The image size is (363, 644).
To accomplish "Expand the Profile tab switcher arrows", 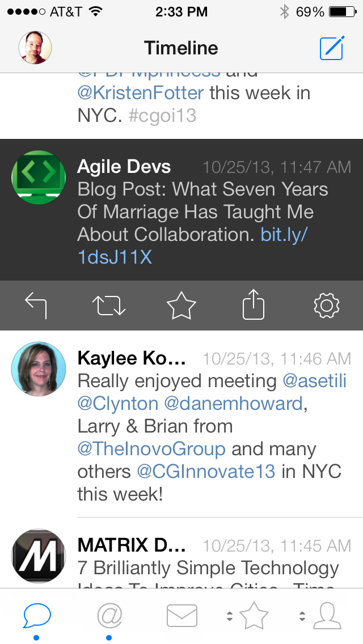I will [302, 616].
